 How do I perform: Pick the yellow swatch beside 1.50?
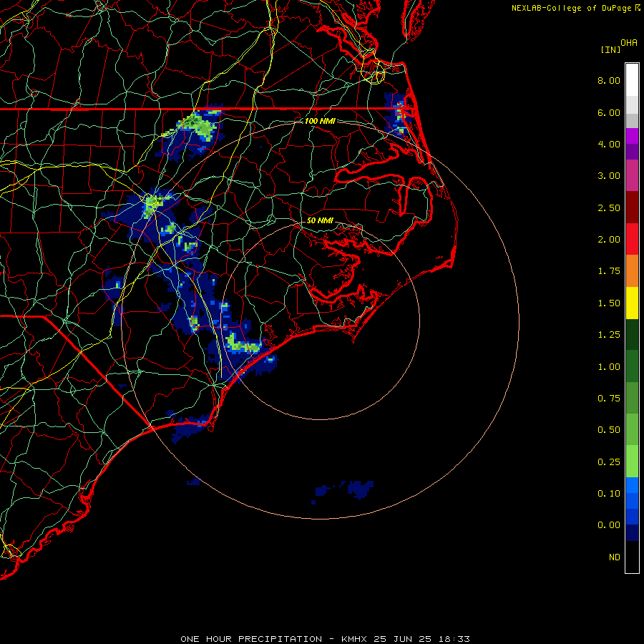tap(632, 303)
